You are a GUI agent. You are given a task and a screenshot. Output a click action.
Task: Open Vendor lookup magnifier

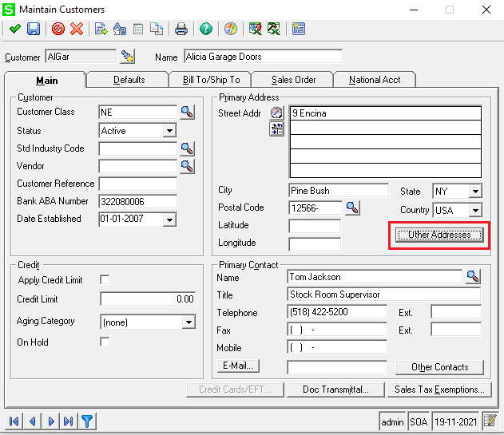(x=187, y=167)
